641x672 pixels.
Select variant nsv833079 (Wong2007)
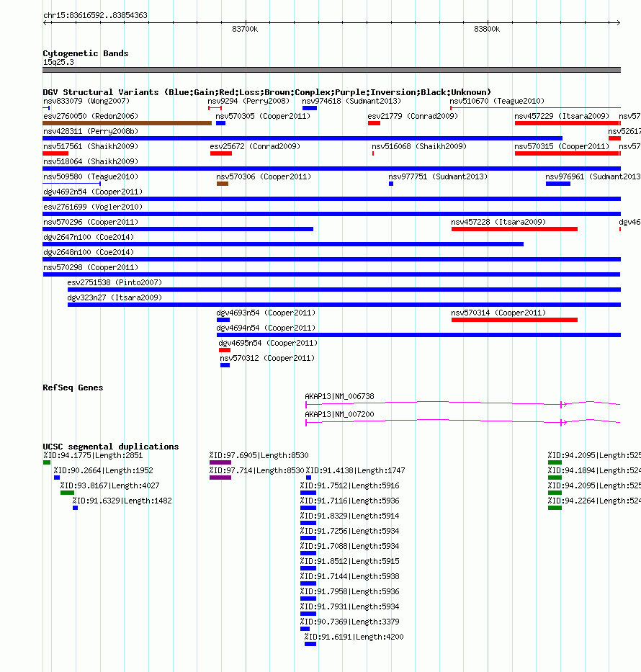coord(86,101)
